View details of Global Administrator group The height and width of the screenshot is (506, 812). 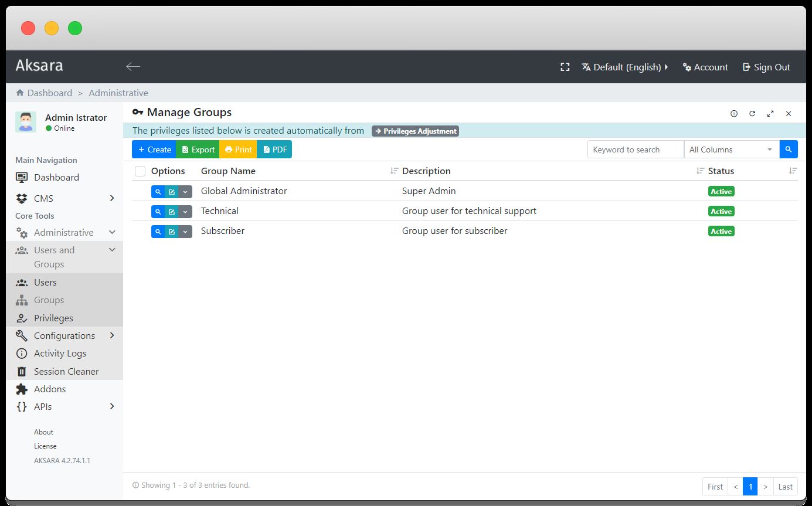(x=158, y=192)
